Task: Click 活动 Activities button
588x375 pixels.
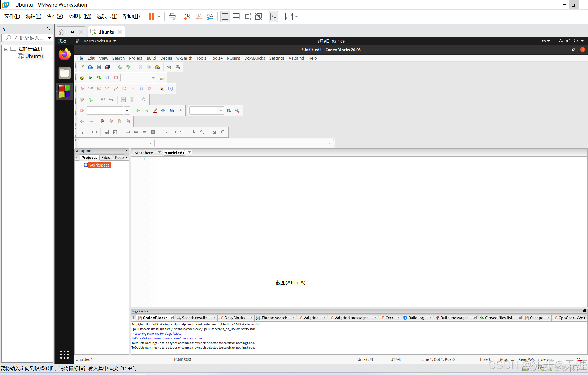Action: pos(62,41)
